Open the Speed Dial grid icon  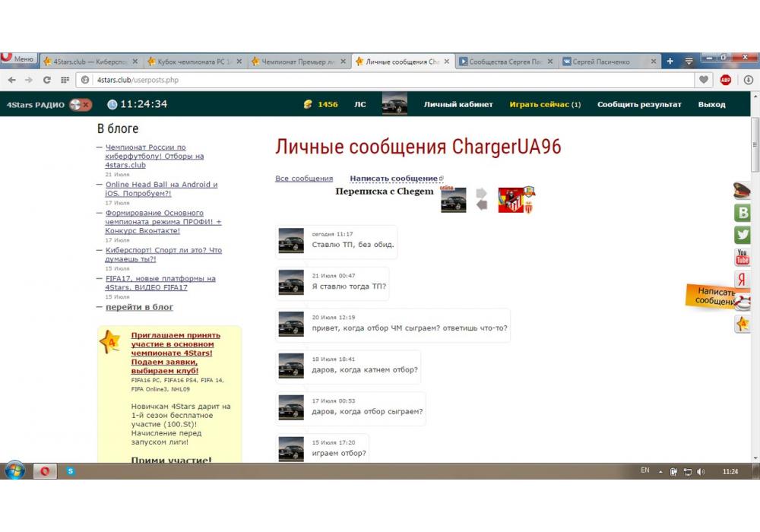tap(65, 80)
